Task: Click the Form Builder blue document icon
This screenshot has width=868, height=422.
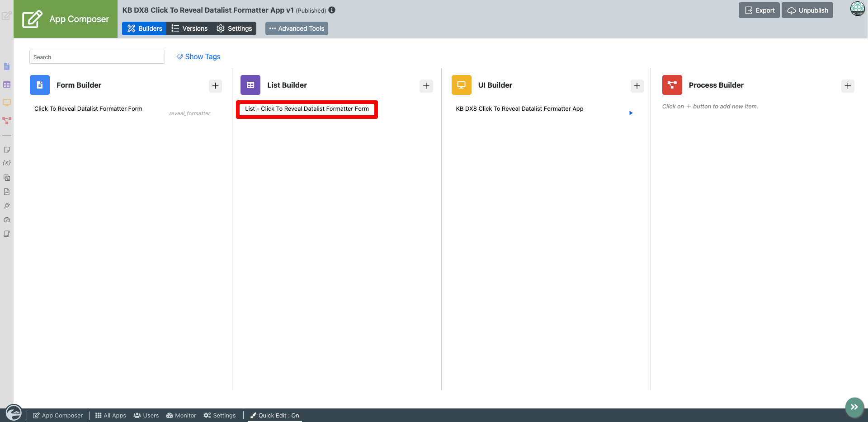Action: tap(40, 85)
